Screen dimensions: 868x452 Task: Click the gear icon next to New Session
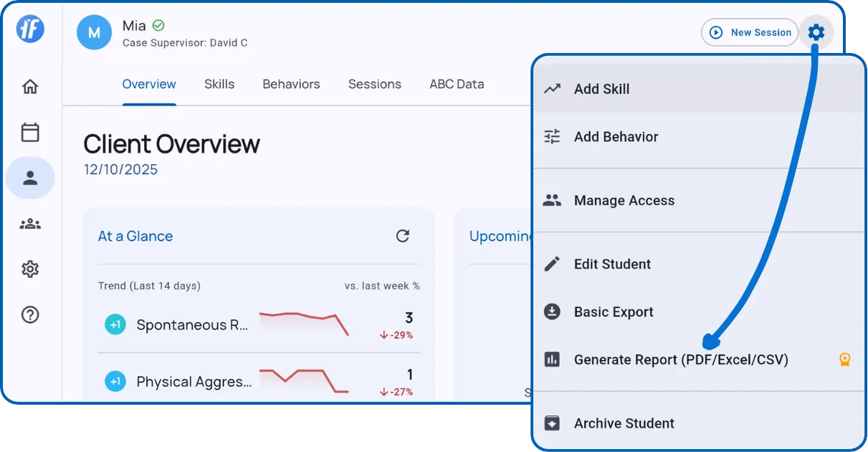[816, 32]
